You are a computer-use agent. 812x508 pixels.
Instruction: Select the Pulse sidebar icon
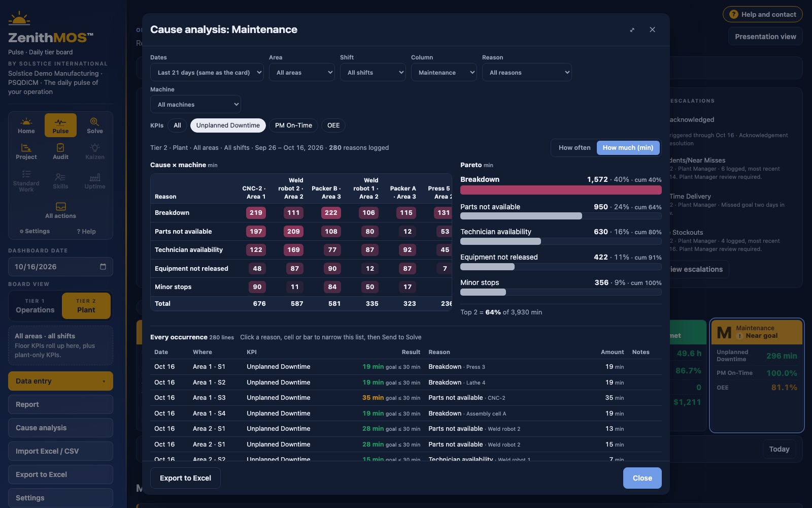click(60, 125)
